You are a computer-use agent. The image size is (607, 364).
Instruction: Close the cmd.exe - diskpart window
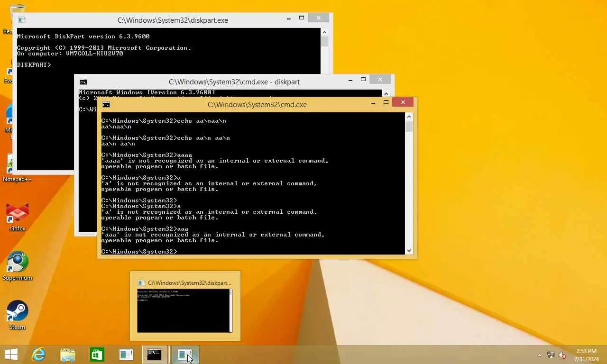pos(380,80)
